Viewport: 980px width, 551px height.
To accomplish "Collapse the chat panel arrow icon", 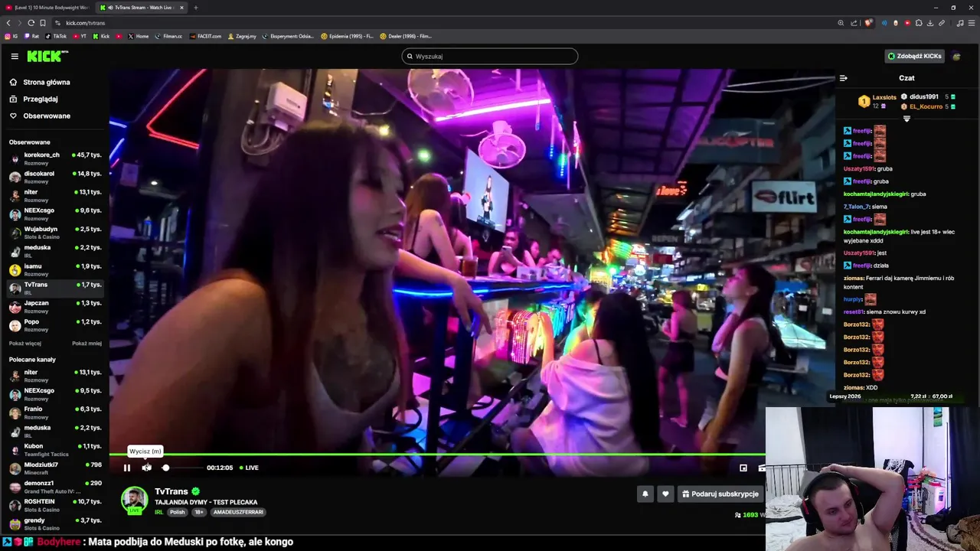I will coord(843,78).
